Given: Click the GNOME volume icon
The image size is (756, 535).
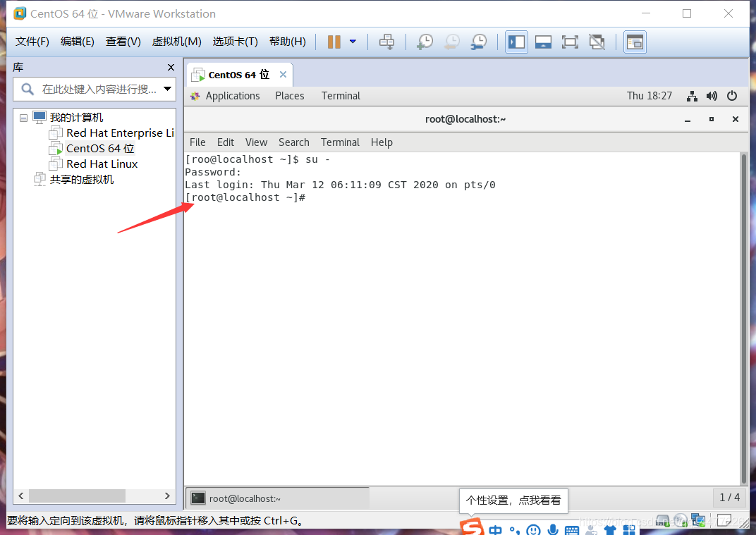Looking at the screenshot, I should (712, 96).
